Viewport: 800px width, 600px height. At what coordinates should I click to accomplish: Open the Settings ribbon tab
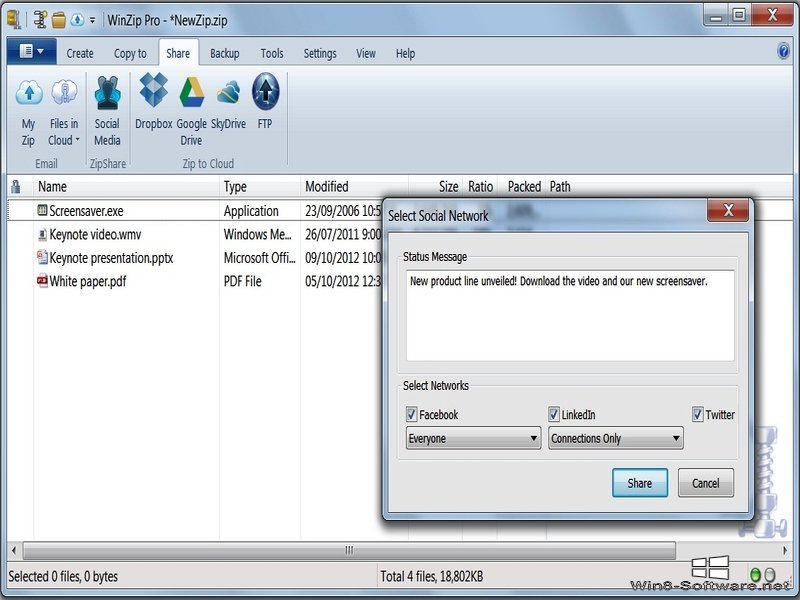(320, 54)
